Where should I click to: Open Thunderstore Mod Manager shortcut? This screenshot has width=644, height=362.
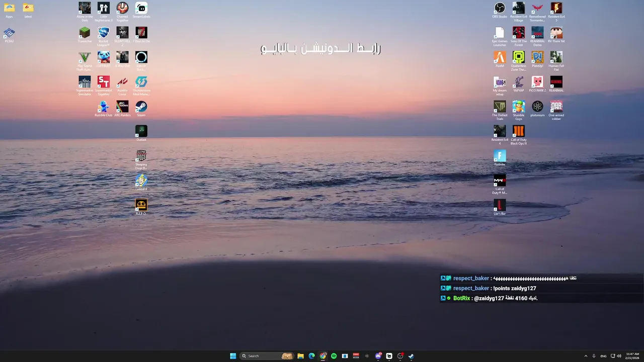[x=141, y=85]
